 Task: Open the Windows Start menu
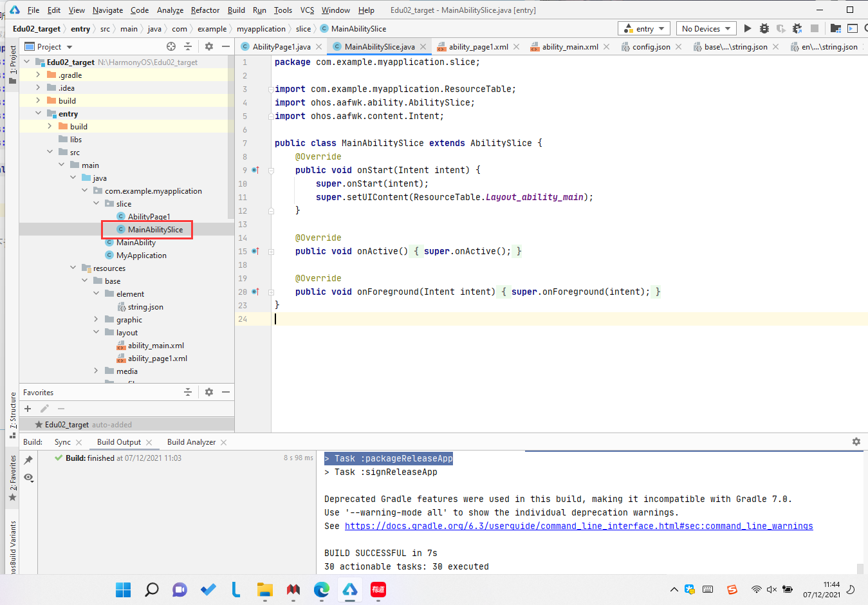[123, 590]
